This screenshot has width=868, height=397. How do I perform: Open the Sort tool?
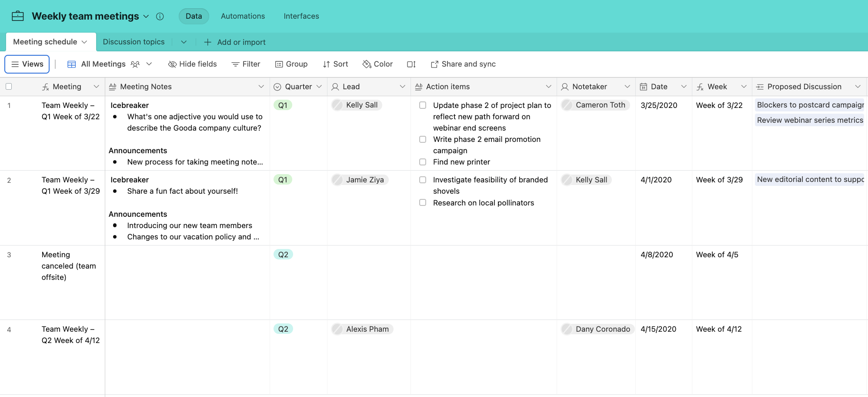(335, 64)
